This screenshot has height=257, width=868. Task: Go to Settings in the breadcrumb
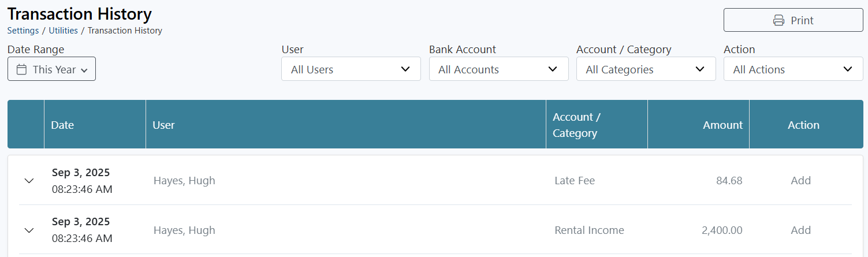coord(23,31)
